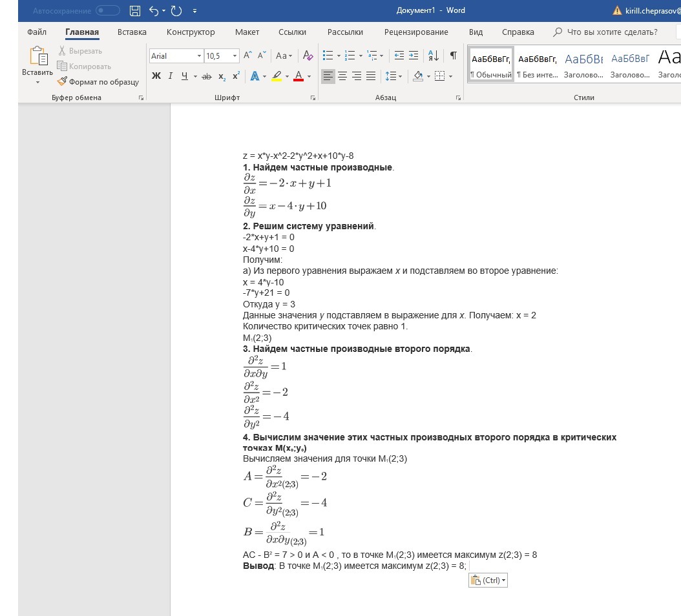Align text right
Viewport: 681px width, 616px height.
(357, 76)
